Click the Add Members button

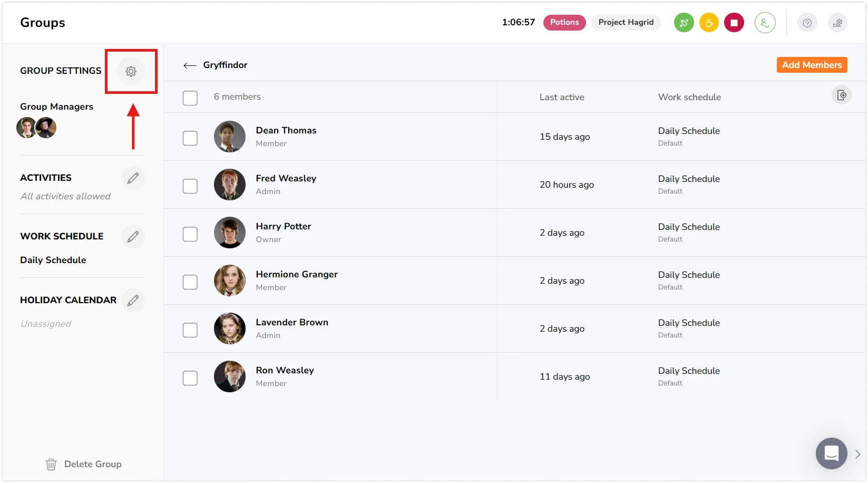pos(812,65)
